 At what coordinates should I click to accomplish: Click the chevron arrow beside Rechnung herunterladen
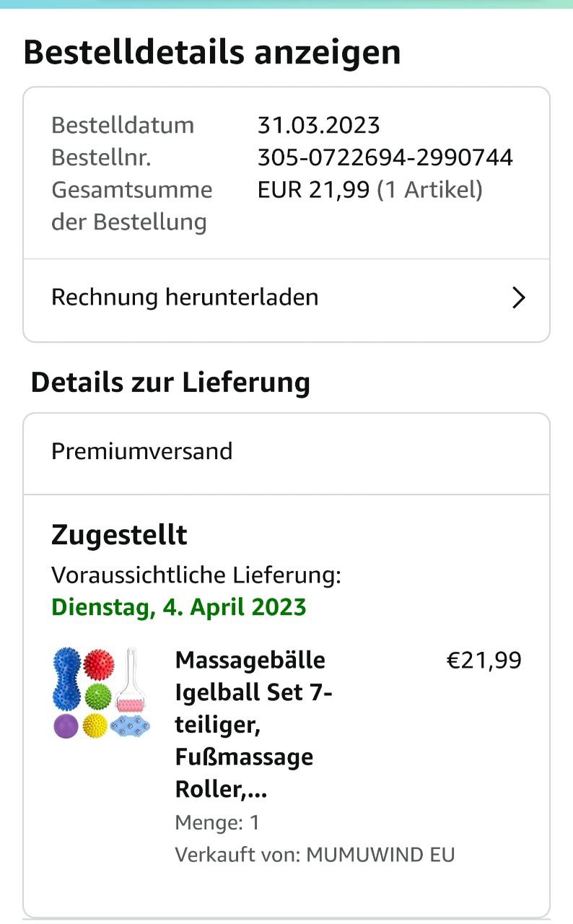click(x=518, y=297)
